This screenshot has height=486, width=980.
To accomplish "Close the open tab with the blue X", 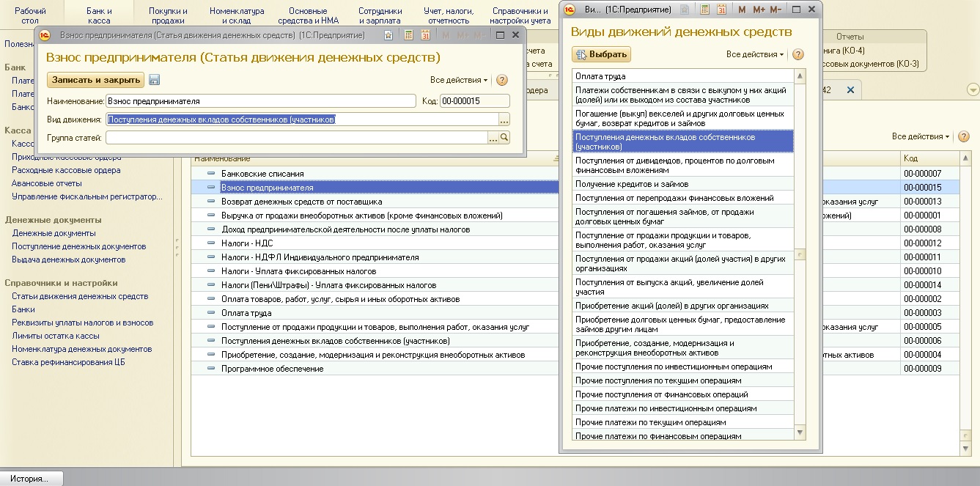I will (x=850, y=89).
